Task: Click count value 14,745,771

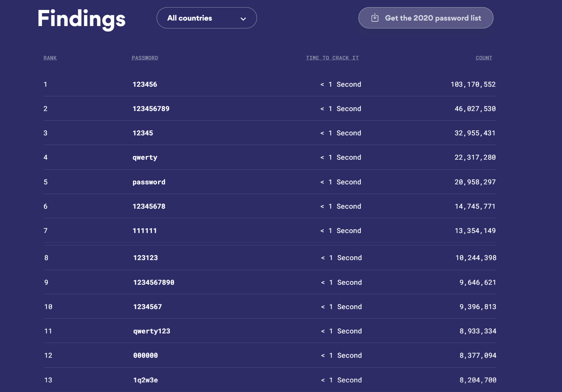Action: 475,206
